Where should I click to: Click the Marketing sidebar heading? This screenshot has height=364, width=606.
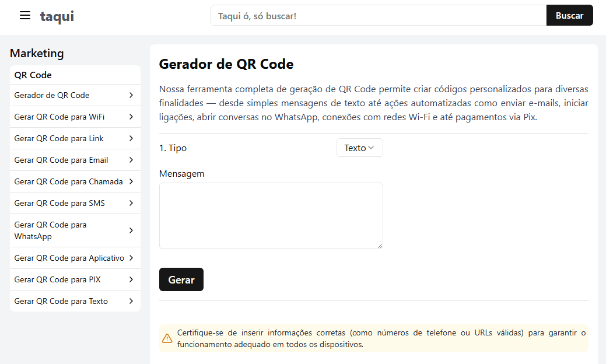37,53
